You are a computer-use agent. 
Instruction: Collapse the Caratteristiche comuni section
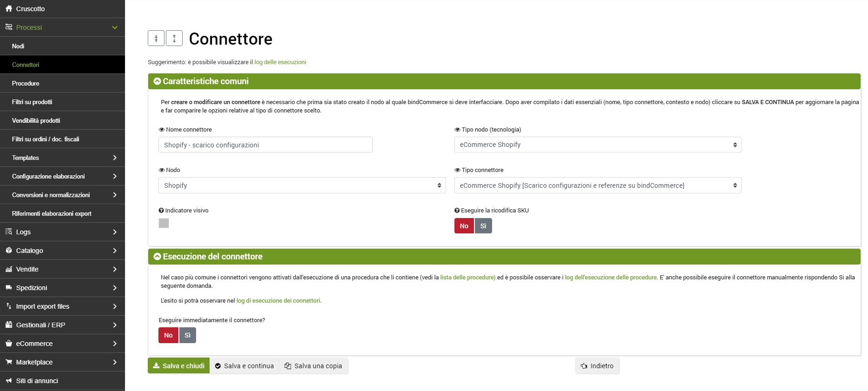158,81
